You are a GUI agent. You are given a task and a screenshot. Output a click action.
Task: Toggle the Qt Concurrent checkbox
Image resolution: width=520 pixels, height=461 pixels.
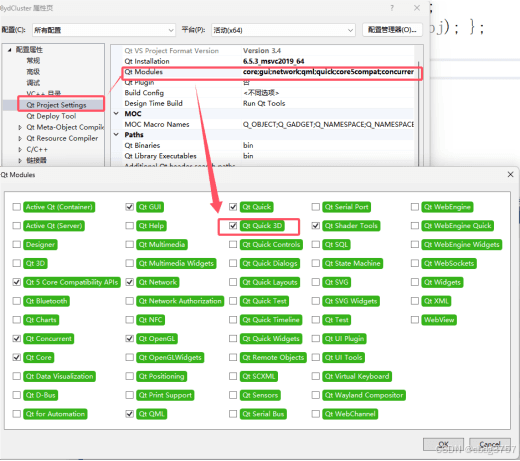tap(17, 339)
